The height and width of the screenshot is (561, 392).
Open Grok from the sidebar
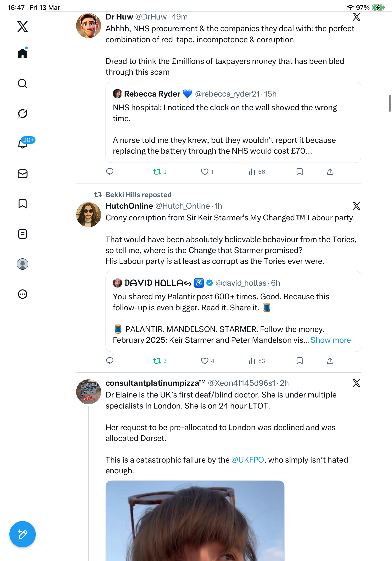(x=23, y=113)
